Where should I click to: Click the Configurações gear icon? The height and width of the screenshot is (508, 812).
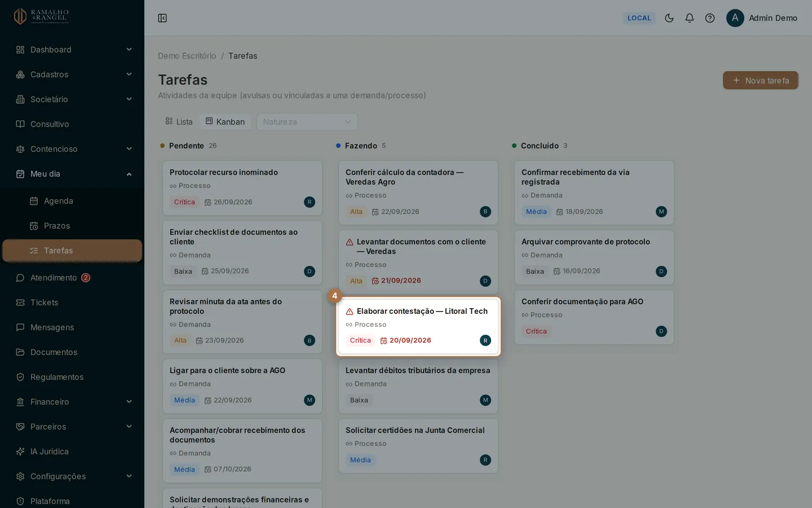point(20,476)
